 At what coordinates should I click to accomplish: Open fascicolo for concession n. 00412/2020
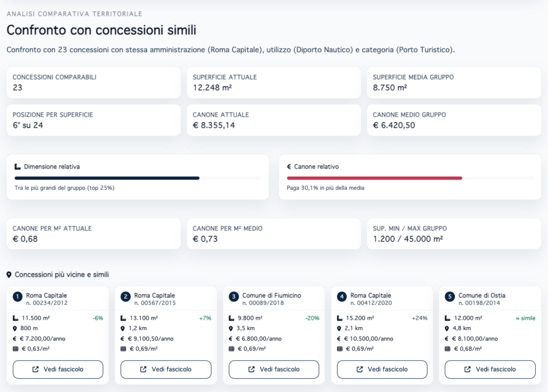[382, 369]
